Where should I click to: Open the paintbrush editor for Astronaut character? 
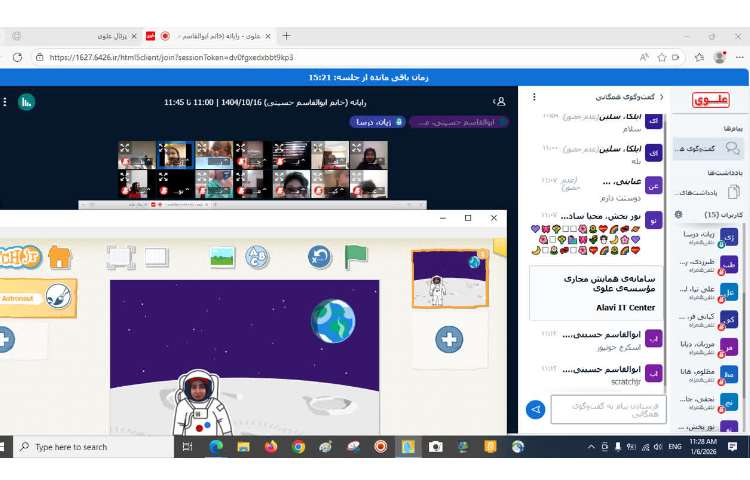(59, 296)
